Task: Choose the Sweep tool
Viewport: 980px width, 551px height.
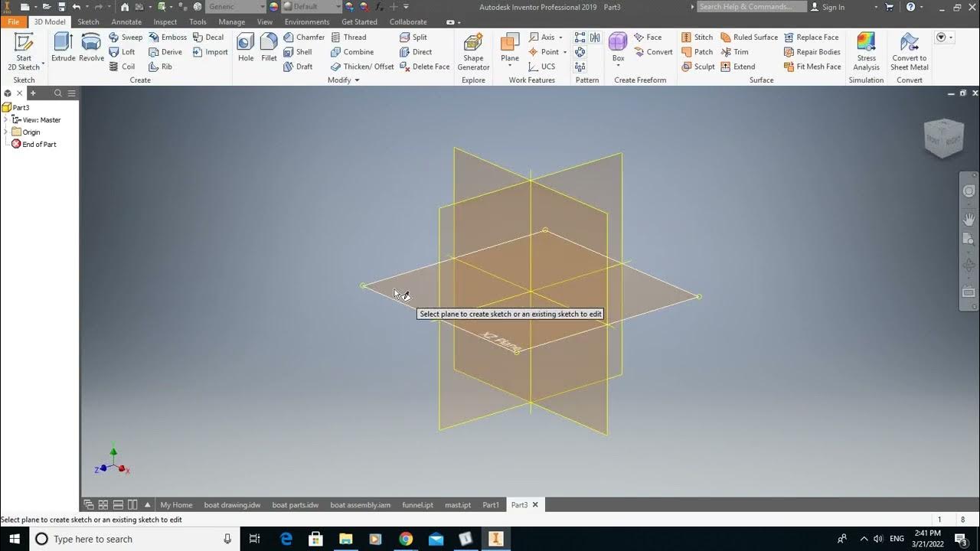Action: coord(126,37)
